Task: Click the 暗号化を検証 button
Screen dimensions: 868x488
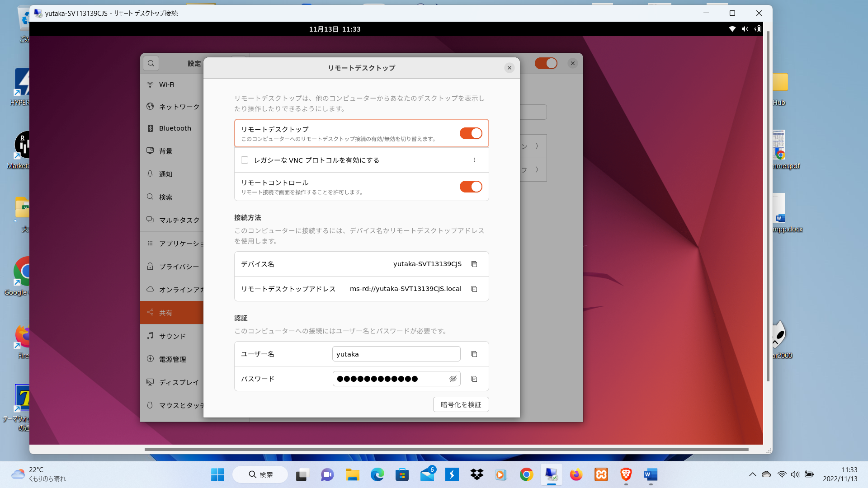Action: [x=461, y=404]
